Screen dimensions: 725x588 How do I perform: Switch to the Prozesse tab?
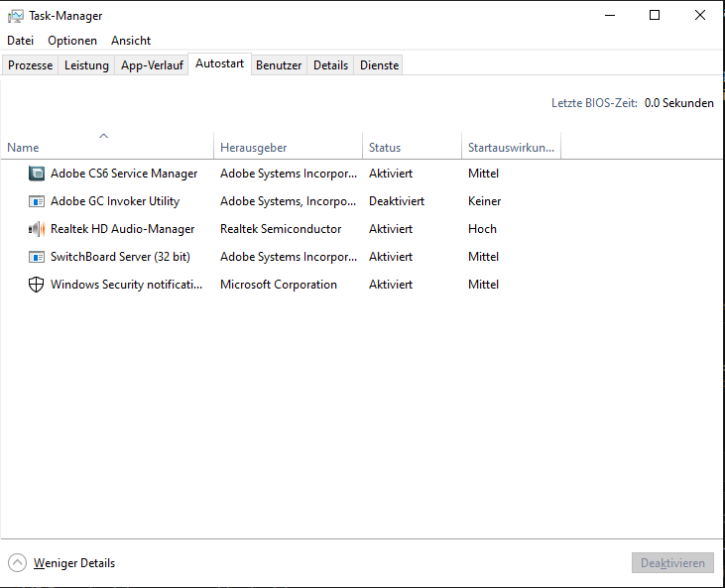pos(30,65)
